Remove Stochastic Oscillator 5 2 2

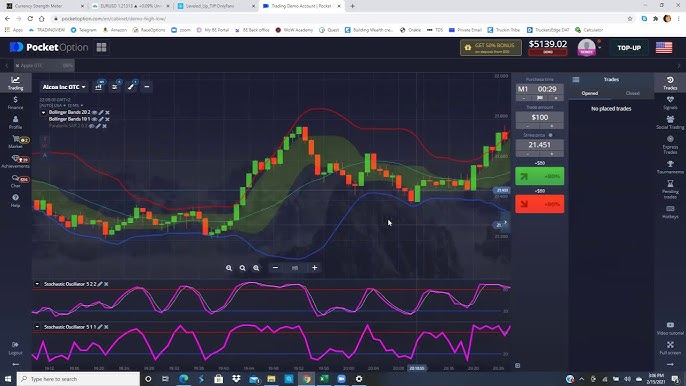pyautogui.click(x=106, y=284)
